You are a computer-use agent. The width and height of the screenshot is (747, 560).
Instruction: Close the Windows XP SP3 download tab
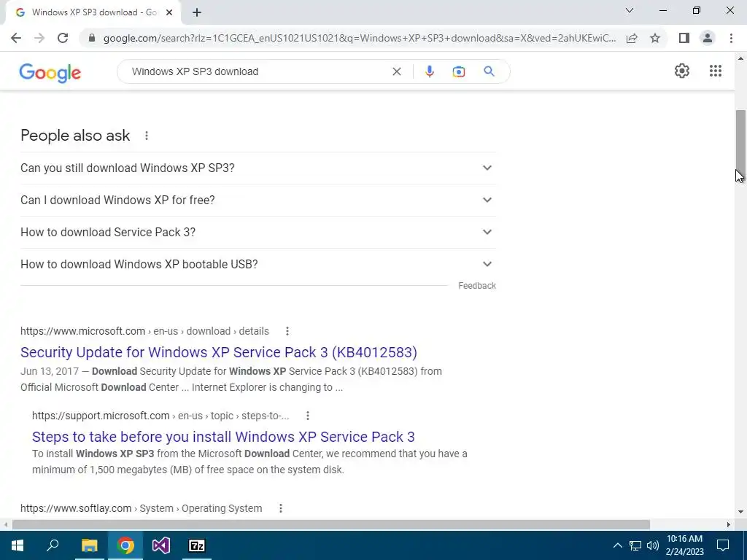pyautogui.click(x=169, y=12)
